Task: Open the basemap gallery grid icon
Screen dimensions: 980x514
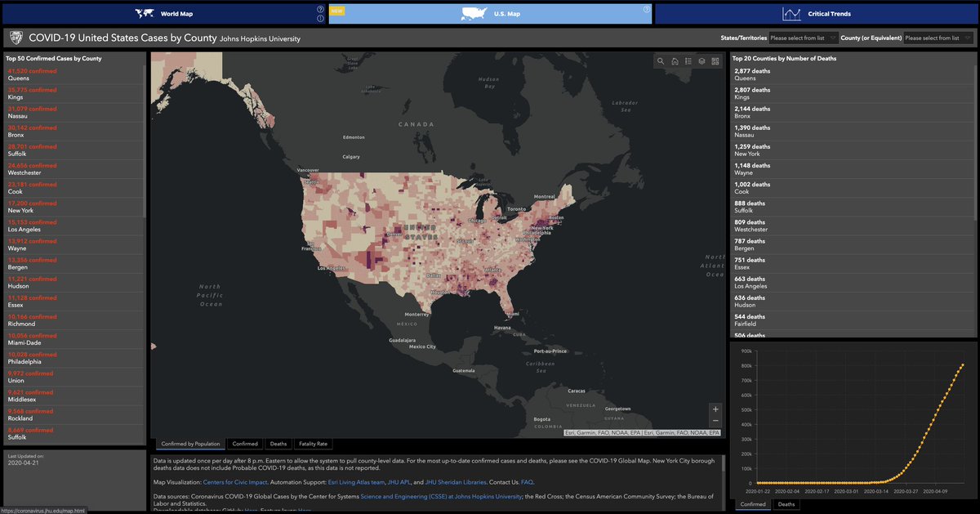Action: pyautogui.click(x=715, y=60)
